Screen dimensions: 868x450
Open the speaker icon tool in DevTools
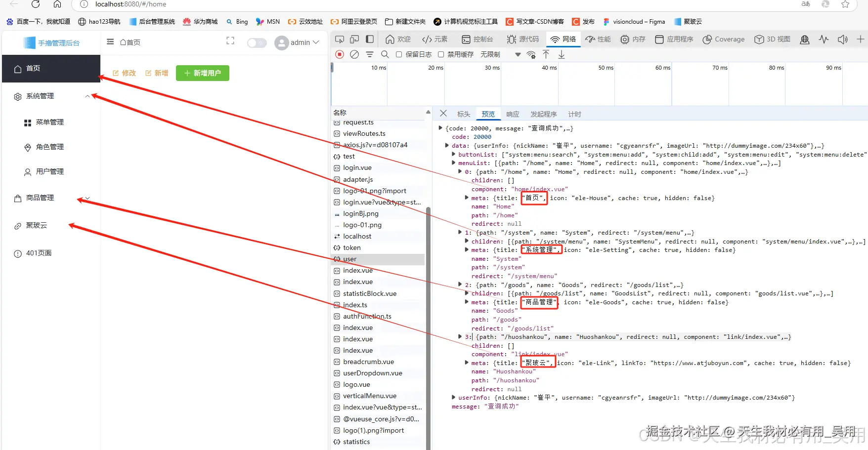843,40
